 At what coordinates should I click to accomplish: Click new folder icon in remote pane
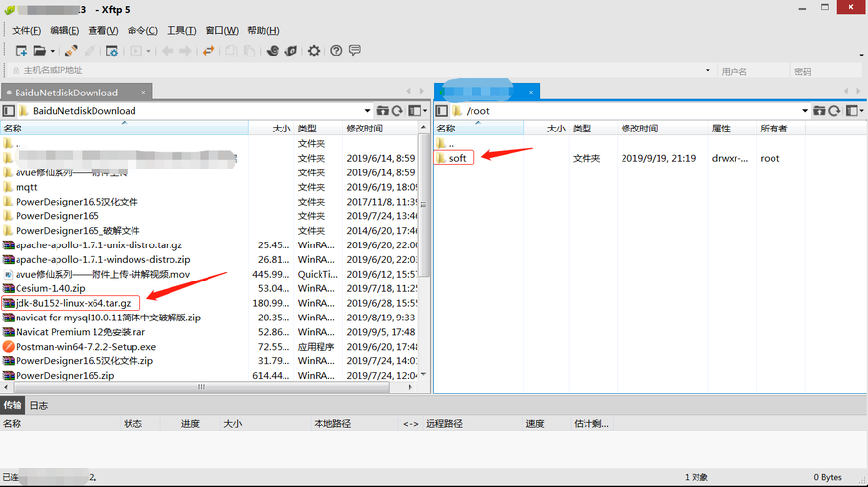point(819,111)
